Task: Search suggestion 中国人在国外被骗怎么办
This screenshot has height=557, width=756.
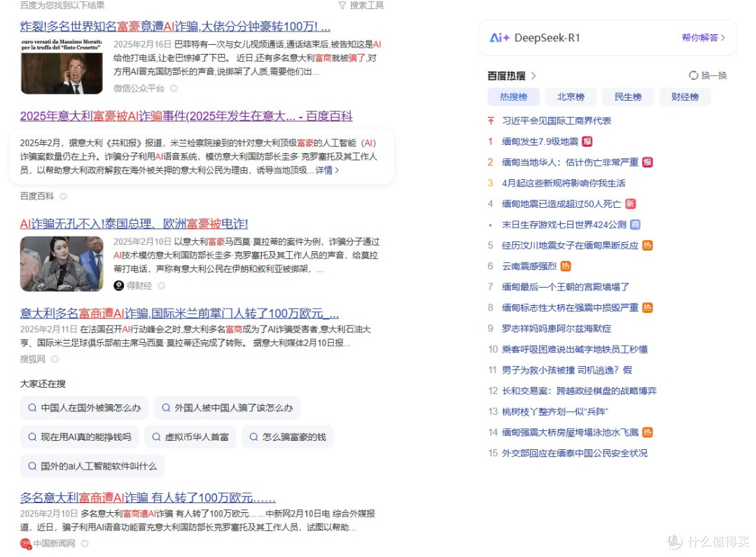Action: (x=85, y=408)
